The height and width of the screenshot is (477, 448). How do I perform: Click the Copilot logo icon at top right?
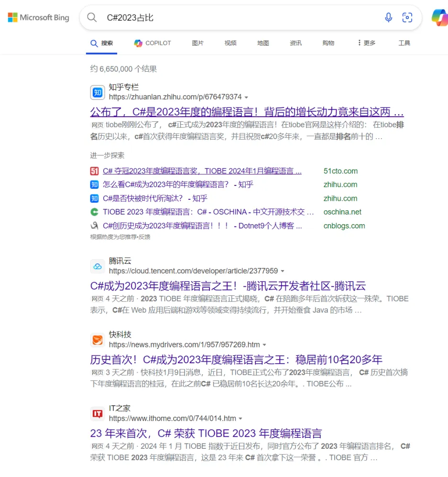point(439,18)
